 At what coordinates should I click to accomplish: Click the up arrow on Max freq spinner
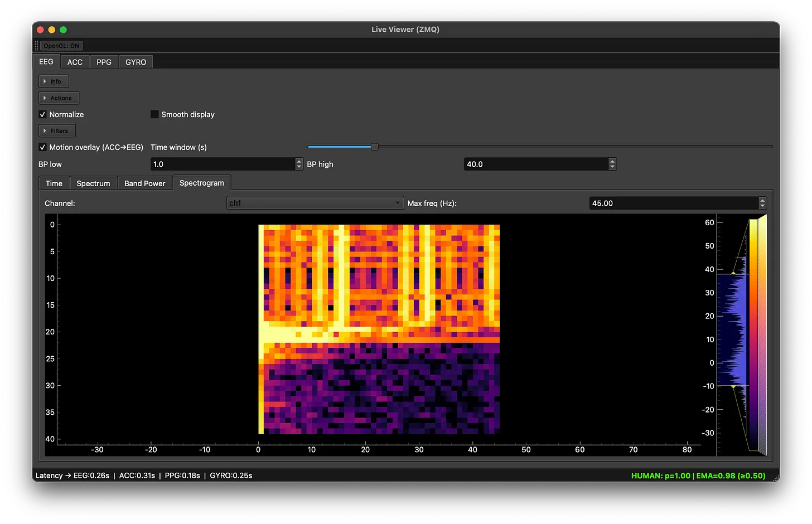coord(762,200)
